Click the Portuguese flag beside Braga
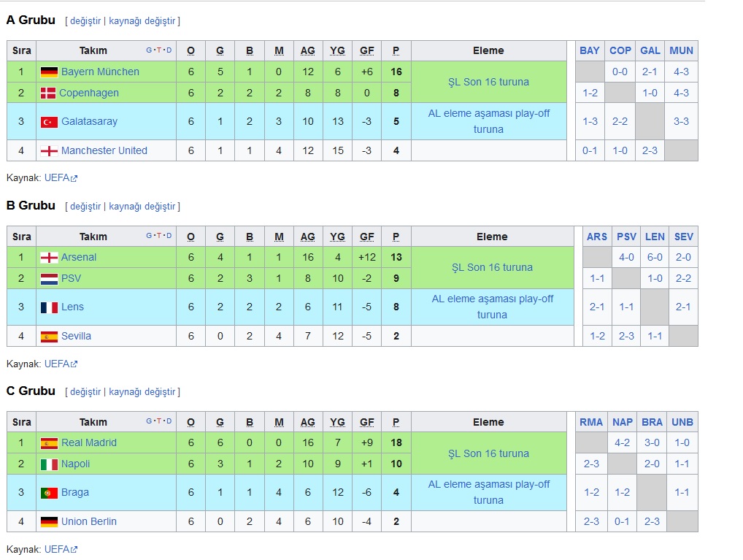 (x=50, y=493)
